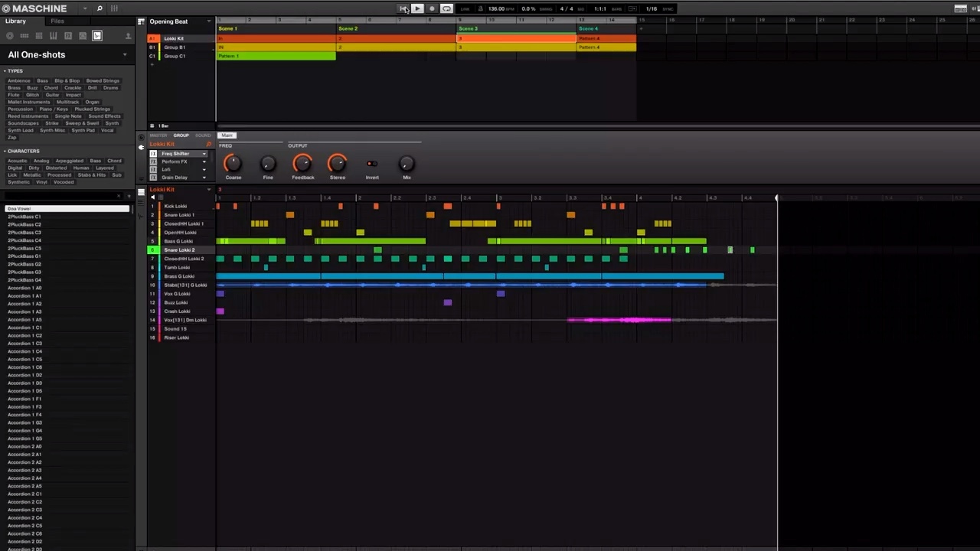The height and width of the screenshot is (551, 980).
Task: Open the Perform FX plugin dropdown
Action: tap(204, 161)
